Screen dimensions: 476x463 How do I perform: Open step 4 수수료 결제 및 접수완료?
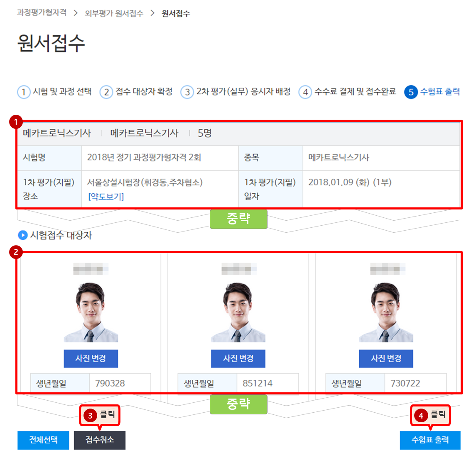pyautogui.click(x=347, y=91)
